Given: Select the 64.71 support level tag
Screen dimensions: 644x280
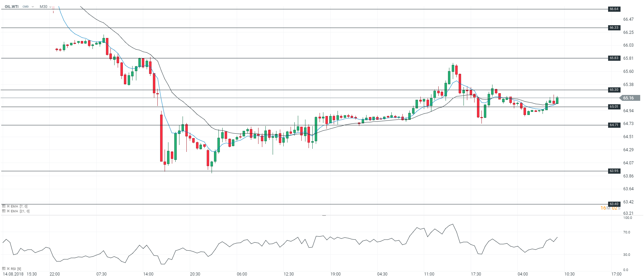Looking at the screenshot, I should (x=614, y=125).
